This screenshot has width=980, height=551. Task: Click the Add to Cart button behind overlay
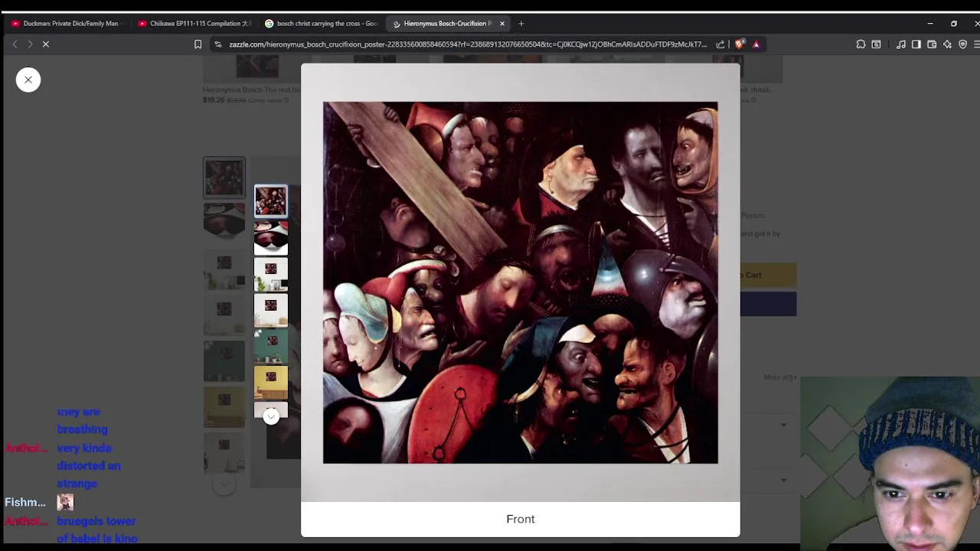(769, 275)
